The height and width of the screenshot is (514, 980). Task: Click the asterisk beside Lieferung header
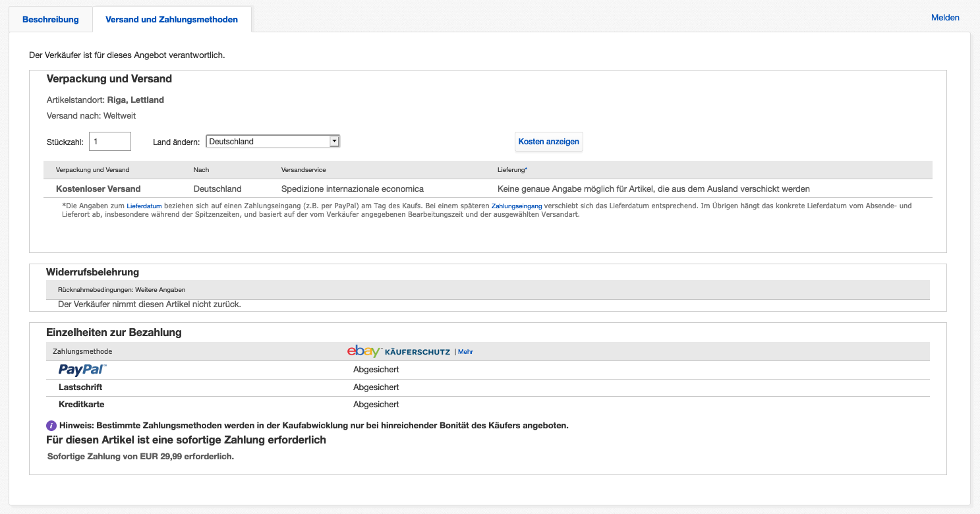point(526,170)
